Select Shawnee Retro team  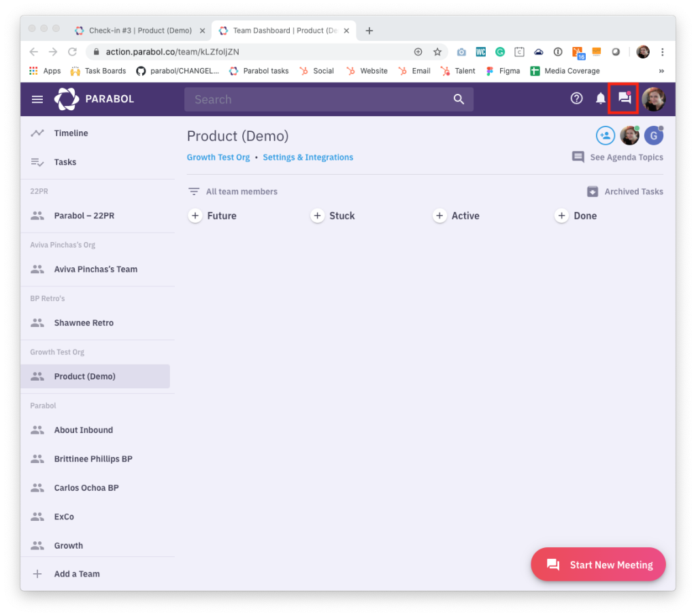pos(95,323)
